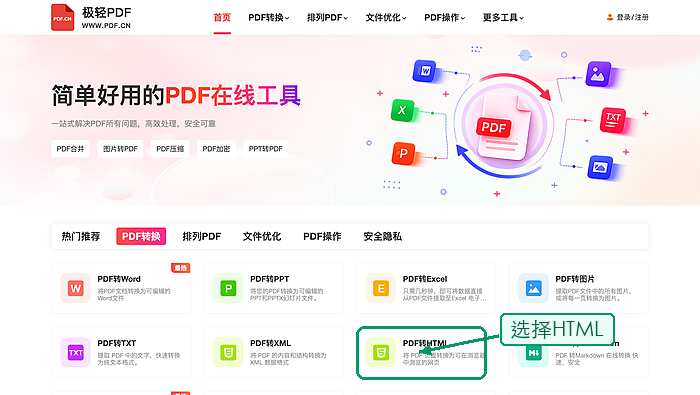This screenshot has width=700, height=395.
Task: Click the PDF合并 quick button
Action: coord(71,149)
